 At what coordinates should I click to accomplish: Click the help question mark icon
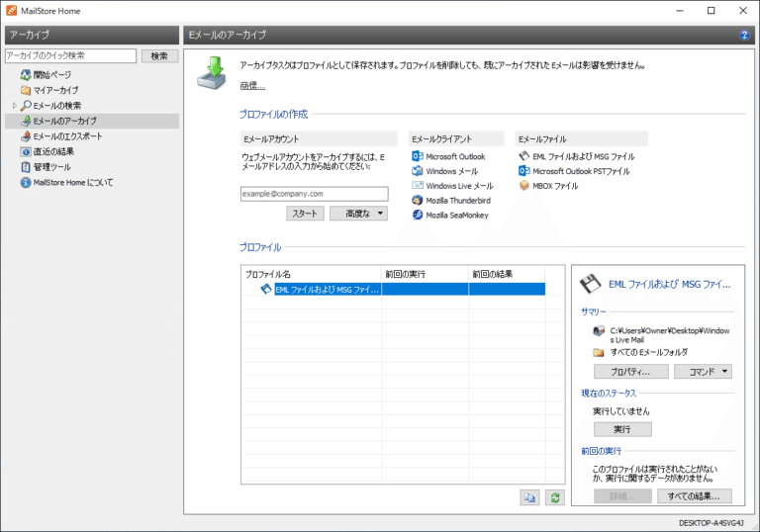[x=744, y=35]
